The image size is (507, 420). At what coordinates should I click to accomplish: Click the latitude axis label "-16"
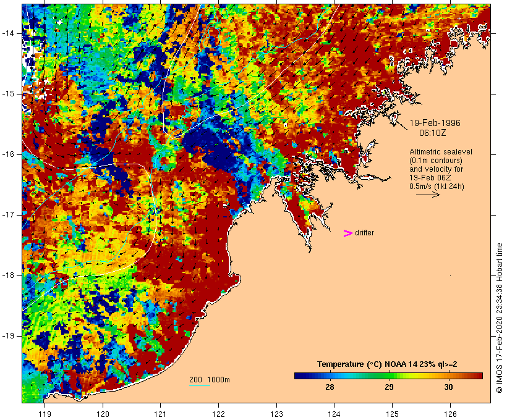7,154
